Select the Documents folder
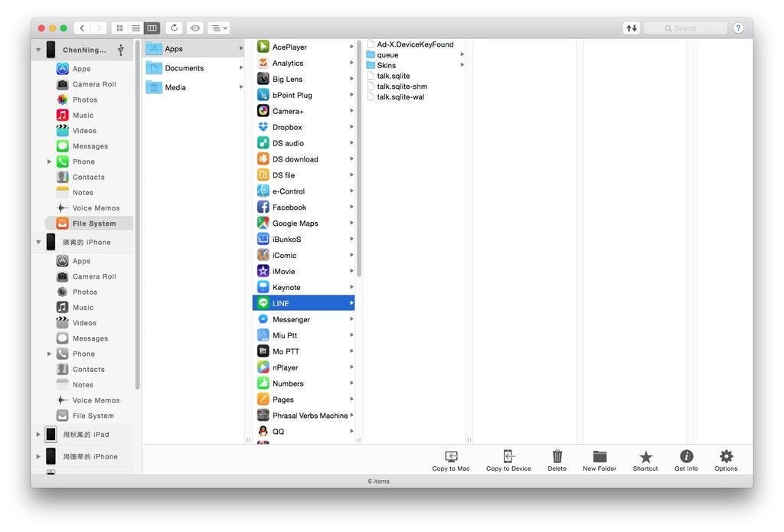 tap(184, 68)
